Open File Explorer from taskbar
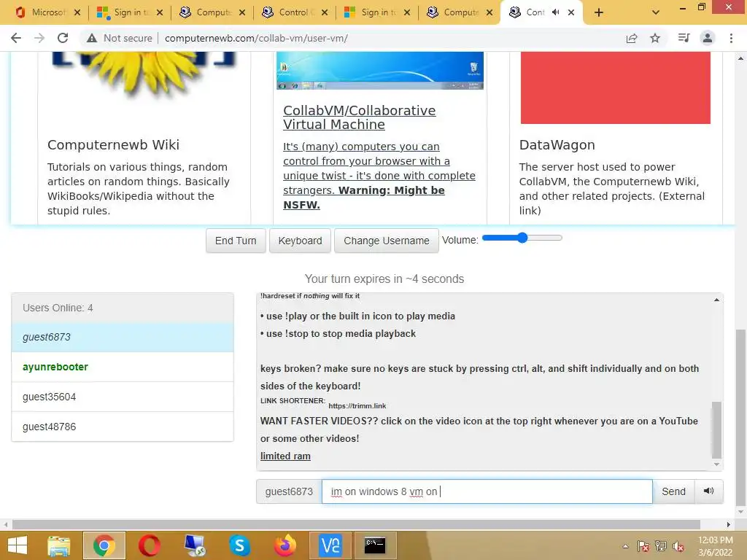Screen dimensions: 747x560 (x=59, y=545)
